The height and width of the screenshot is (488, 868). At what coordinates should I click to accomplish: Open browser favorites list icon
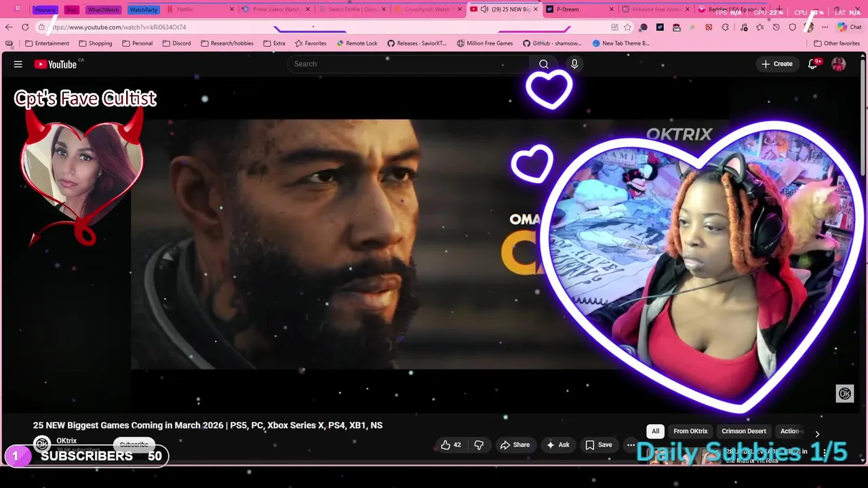click(760, 27)
